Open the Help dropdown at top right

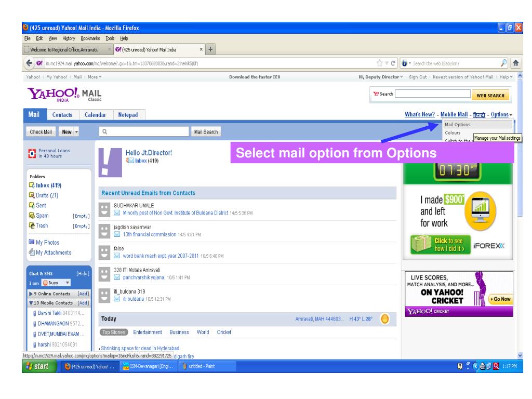click(506, 77)
